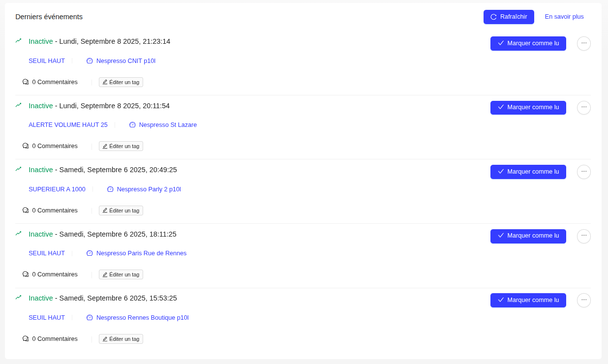Click the comment icon under the SUPERIEUR A 1000 event

pyautogui.click(x=25, y=210)
